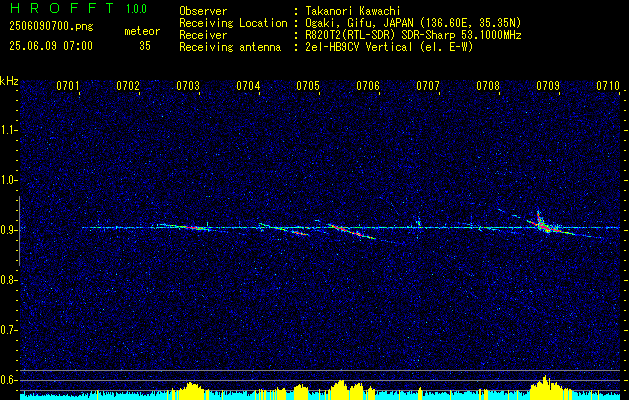This screenshot has height=400, width=629.
Task: Click the 0710 time marker
Action: pyautogui.click(x=608, y=86)
